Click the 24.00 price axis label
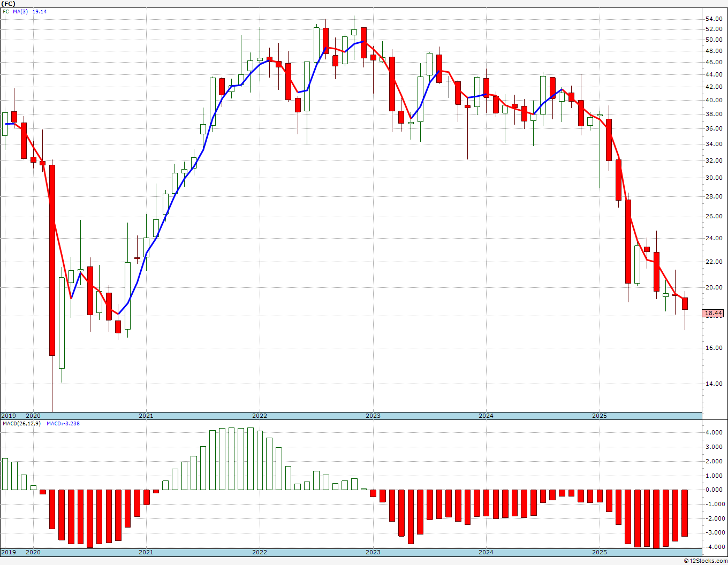The height and width of the screenshot is (565, 728). [714, 239]
